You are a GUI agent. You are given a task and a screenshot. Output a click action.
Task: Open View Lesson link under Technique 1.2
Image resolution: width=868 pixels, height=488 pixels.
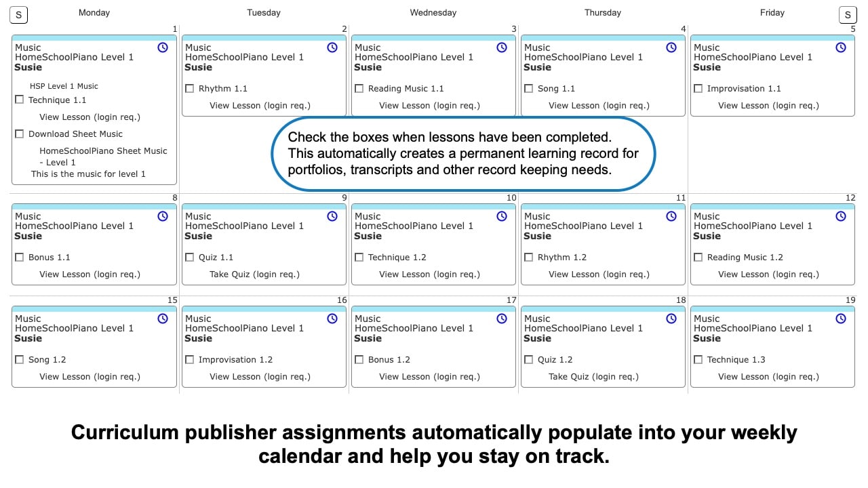[429, 274]
